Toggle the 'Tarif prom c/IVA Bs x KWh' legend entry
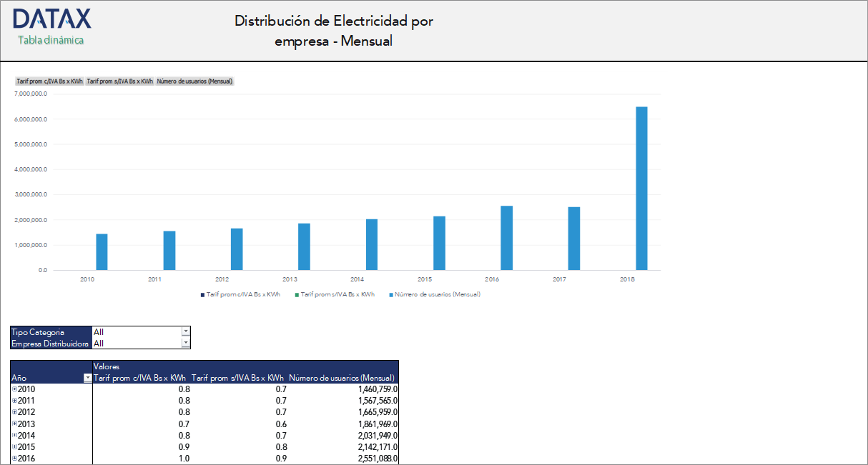This screenshot has height=465, width=868. pos(240,294)
